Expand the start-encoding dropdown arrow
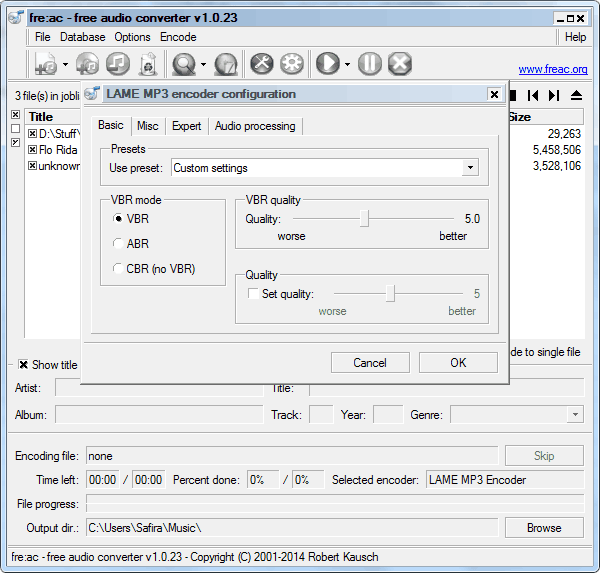Image resolution: width=600 pixels, height=573 pixels. point(347,64)
